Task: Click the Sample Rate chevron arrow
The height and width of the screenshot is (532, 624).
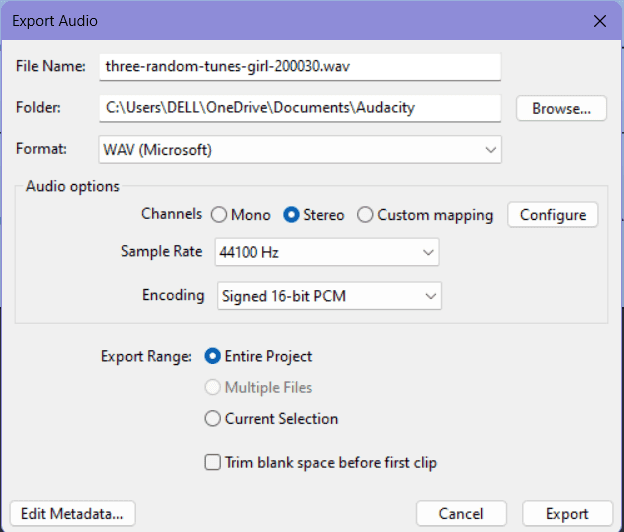Action: click(x=428, y=252)
